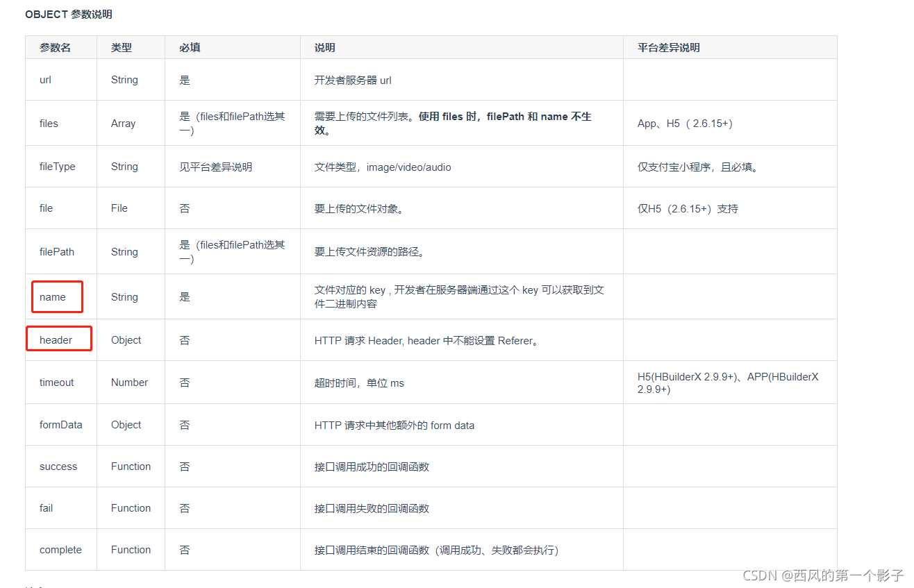Image resolution: width=914 pixels, height=588 pixels.
Task: Click the 'OBJECT 参数说明' heading
Action: [x=69, y=14]
